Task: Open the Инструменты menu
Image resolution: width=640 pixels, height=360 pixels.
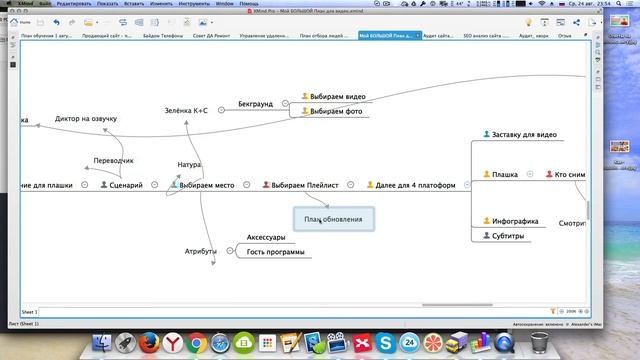Action: point(194,3)
